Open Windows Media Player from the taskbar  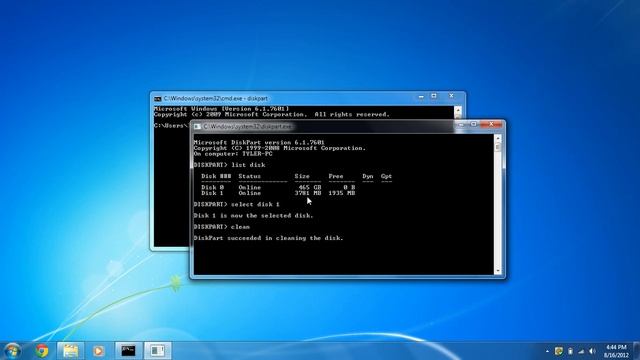point(98,351)
